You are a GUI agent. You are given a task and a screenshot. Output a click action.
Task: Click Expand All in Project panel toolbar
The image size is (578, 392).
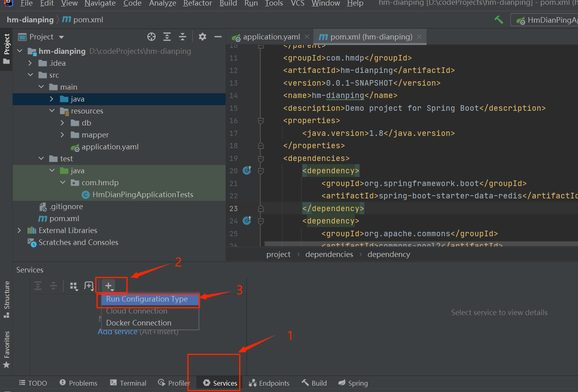[167, 37]
